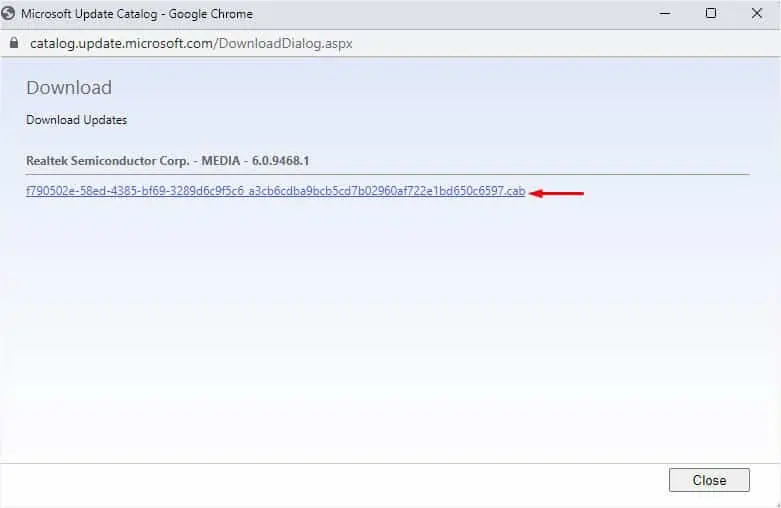This screenshot has height=508, width=781.
Task: Minimize the Chrome window
Action: (665, 13)
